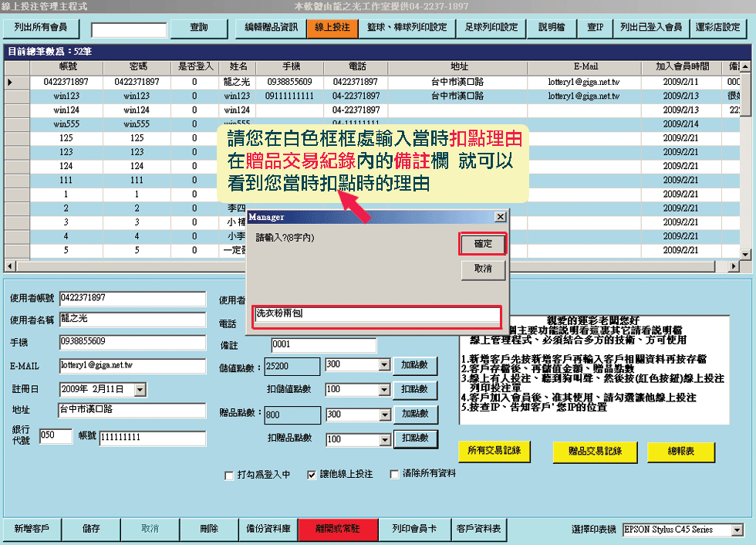
Task: Select the win555 account cell
Action: click(66, 124)
